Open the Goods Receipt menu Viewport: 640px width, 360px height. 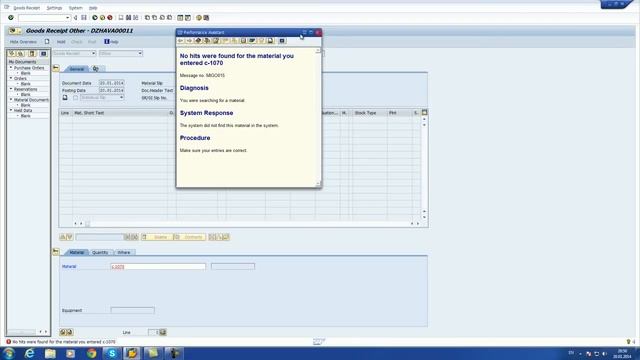[27, 8]
